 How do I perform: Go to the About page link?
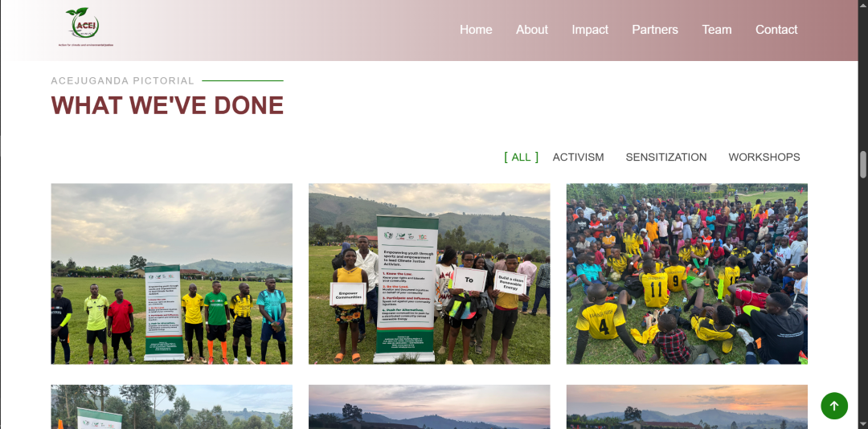(x=532, y=30)
